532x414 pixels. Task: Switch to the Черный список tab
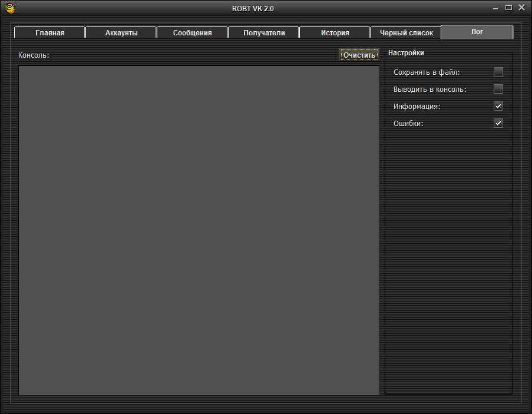(x=406, y=33)
